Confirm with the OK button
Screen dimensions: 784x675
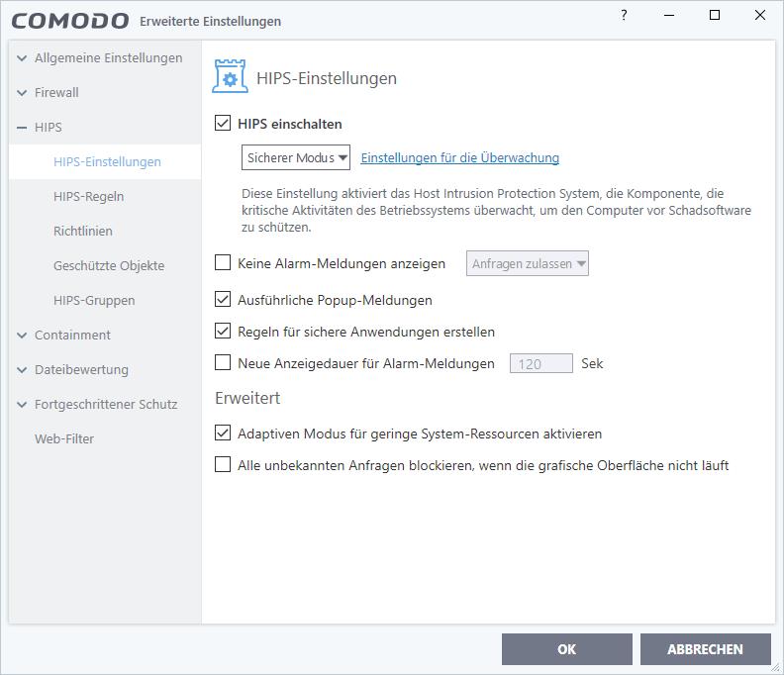pos(567,649)
